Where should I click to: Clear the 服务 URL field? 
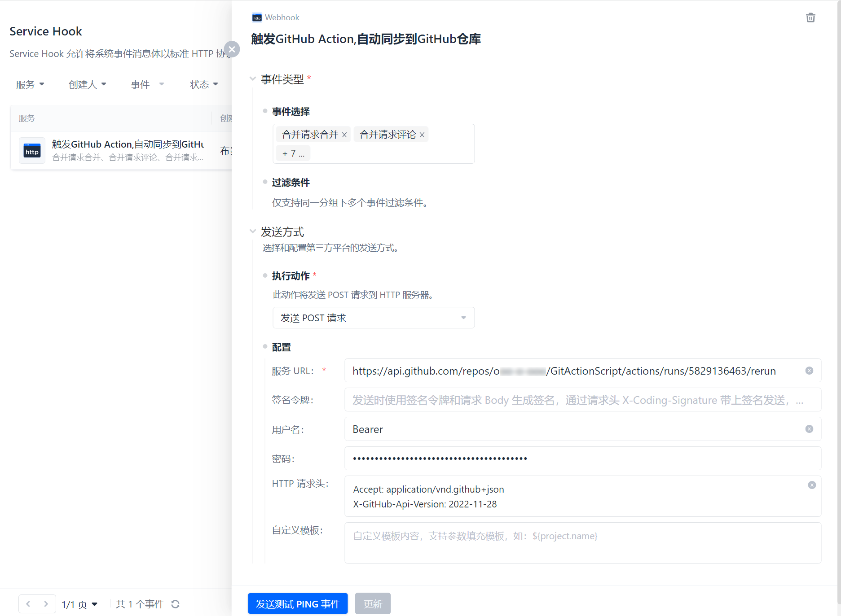(x=809, y=371)
